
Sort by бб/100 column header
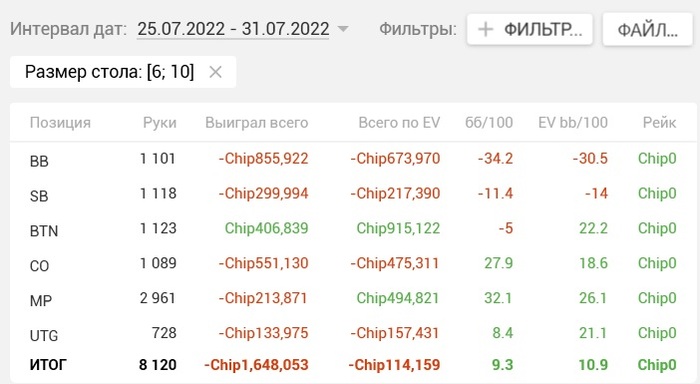[x=489, y=122]
